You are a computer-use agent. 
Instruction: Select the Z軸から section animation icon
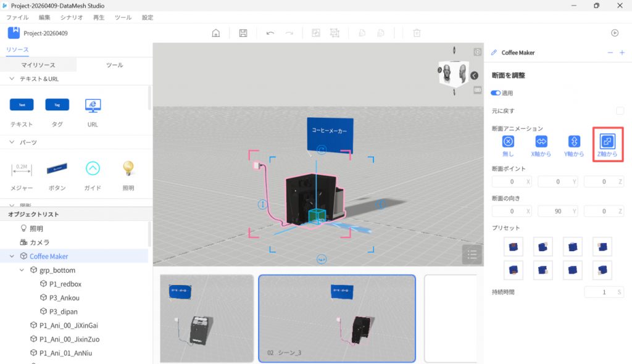(607, 141)
